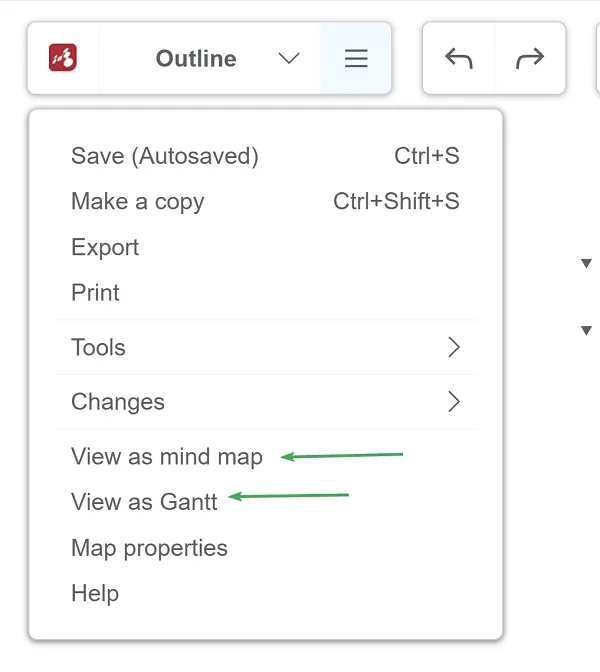Select the Export menu entry
The width and height of the screenshot is (600, 672).
pos(105,248)
